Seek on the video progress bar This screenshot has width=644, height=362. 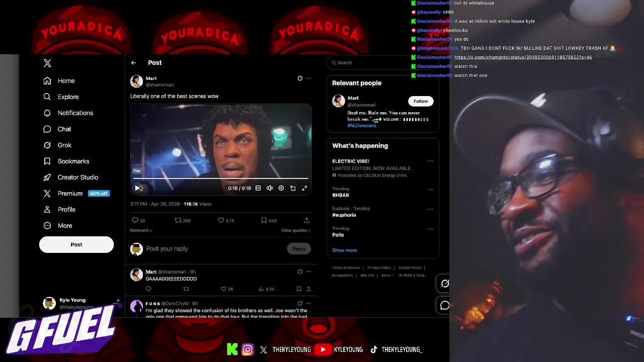[x=221, y=178]
